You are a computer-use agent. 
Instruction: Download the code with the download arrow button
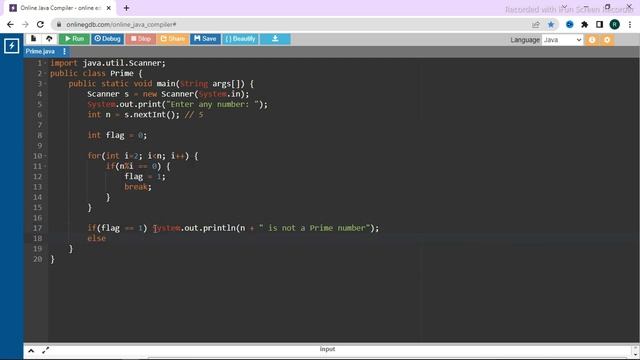point(275,39)
